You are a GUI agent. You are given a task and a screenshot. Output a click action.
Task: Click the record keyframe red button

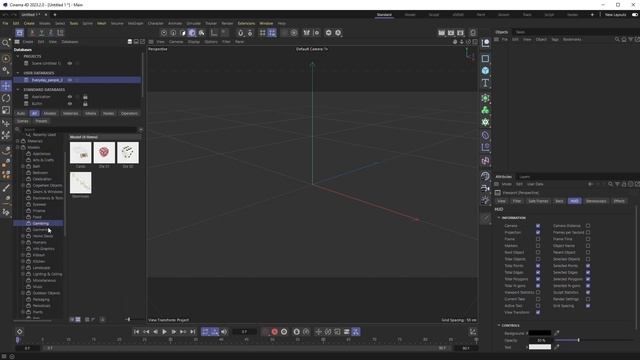pos(275,332)
